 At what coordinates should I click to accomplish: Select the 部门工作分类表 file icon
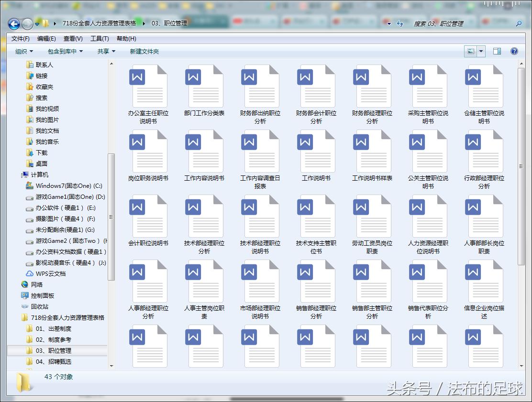[204, 87]
